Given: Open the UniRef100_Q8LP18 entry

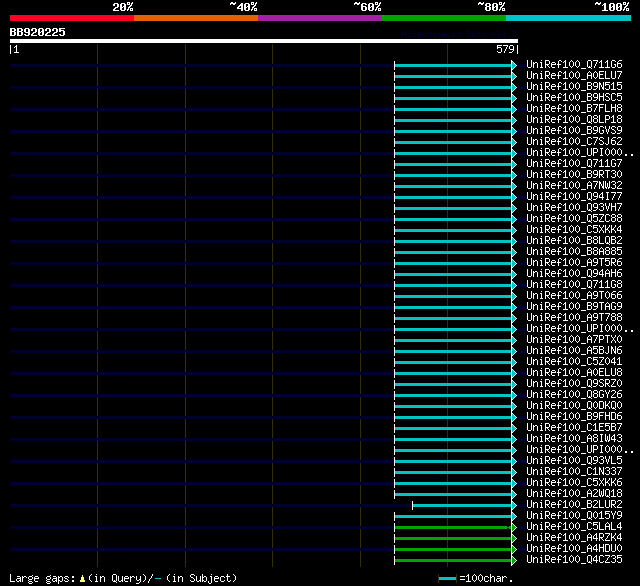Looking at the screenshot, I should click(574, 120).
